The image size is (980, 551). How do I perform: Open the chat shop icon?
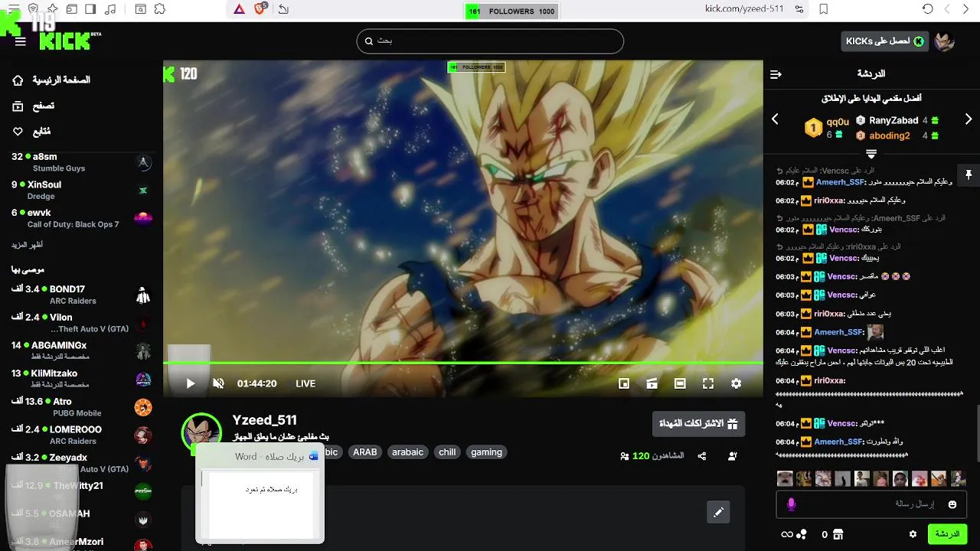click(838, 534)
